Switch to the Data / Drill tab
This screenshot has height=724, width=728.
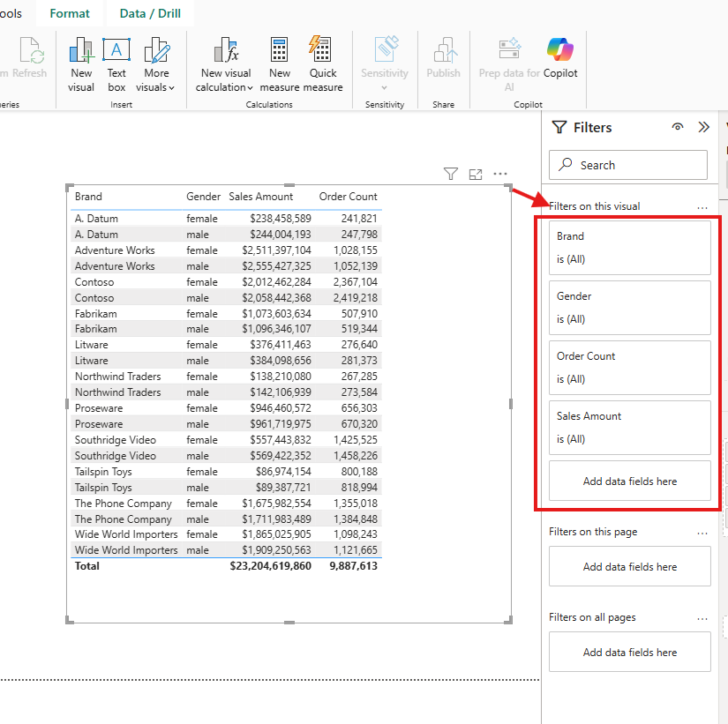(150, 13)
